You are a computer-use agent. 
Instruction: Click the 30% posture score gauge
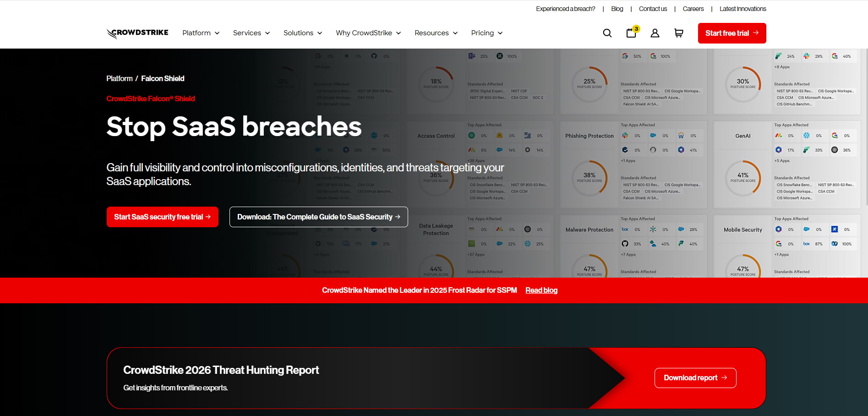pyautogui.click(x=743, y=84)
